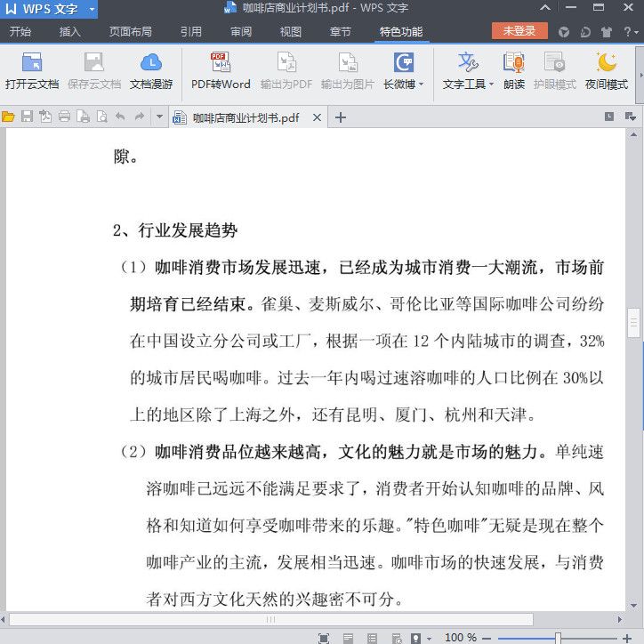Screen dimensions: 644x644
Task: Click heading 2、行业发展趋势
Action: [x=175, y=230]
